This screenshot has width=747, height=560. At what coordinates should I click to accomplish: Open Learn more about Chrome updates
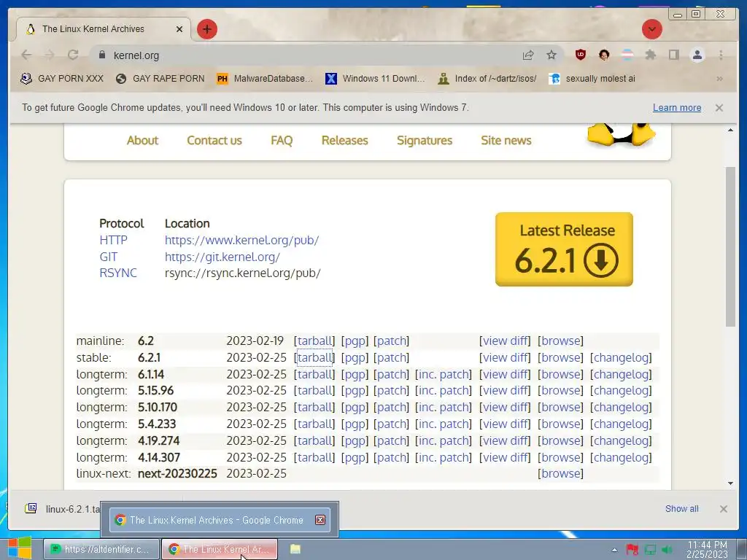pyautogui.click(x=676, y=108)
